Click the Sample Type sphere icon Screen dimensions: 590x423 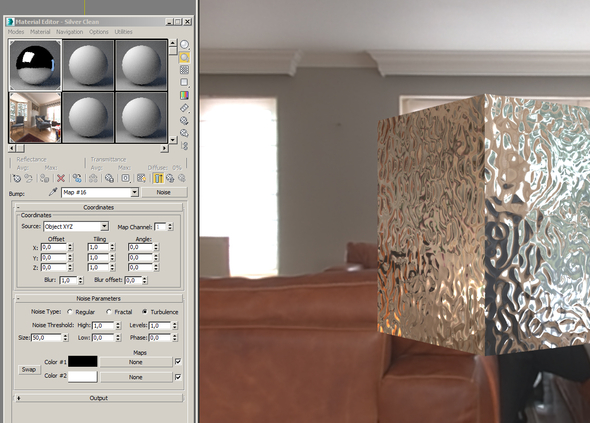pyautogui.click(x=184, y=45)
